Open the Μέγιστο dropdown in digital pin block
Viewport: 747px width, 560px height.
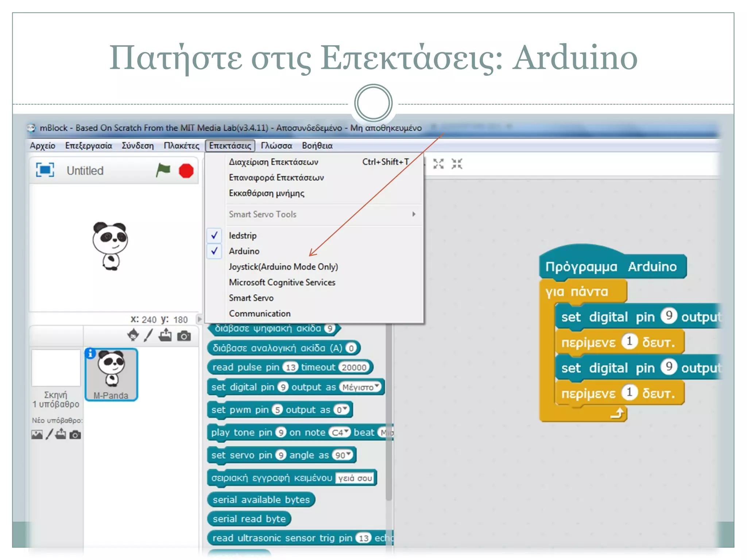pyautogui.click(x=360, y=387)
